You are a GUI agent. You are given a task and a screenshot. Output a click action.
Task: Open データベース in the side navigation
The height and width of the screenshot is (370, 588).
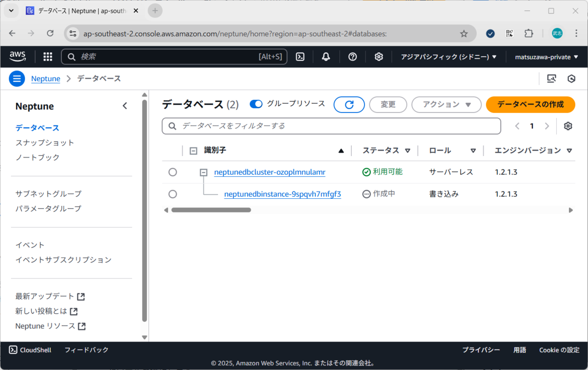point(37,128)
